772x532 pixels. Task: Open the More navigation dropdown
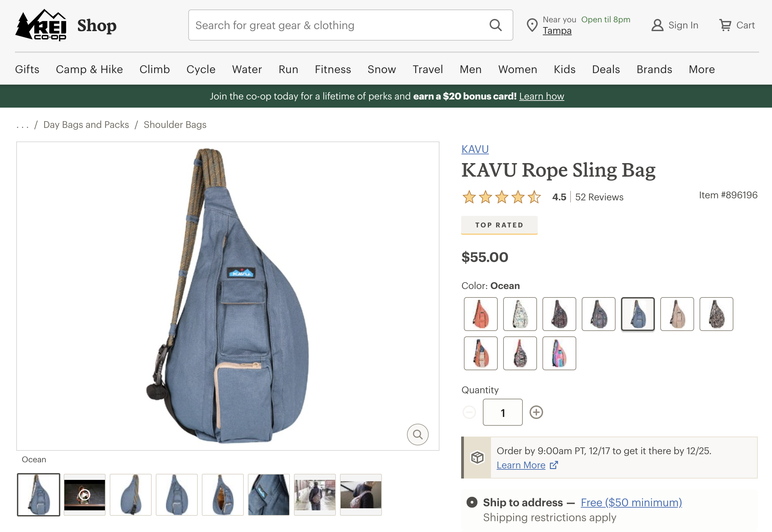click(x=701, y=69)
